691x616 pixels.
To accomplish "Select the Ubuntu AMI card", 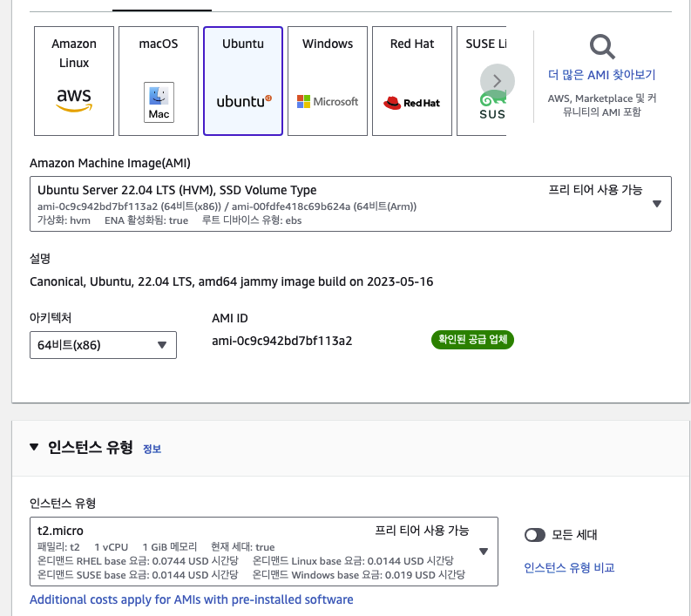I will coord(243,81).
